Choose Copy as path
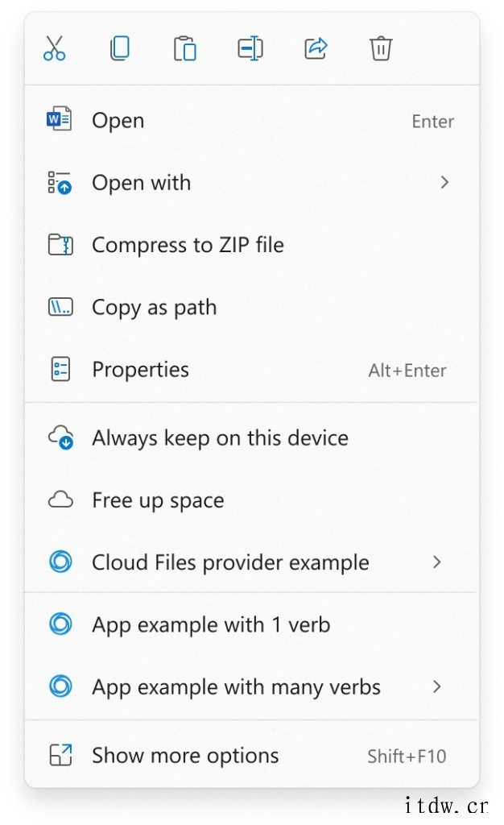The image size is (504, 825). point(252,307)
